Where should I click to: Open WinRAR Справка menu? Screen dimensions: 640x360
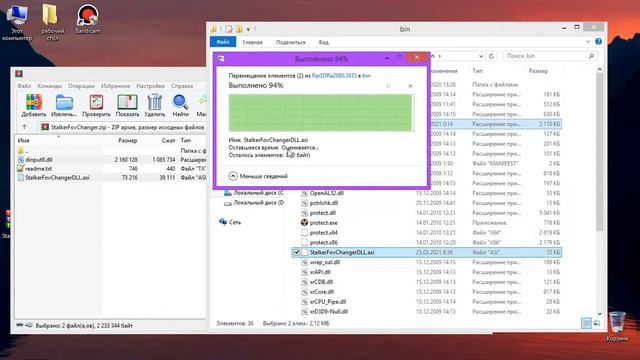coord(182,86)
